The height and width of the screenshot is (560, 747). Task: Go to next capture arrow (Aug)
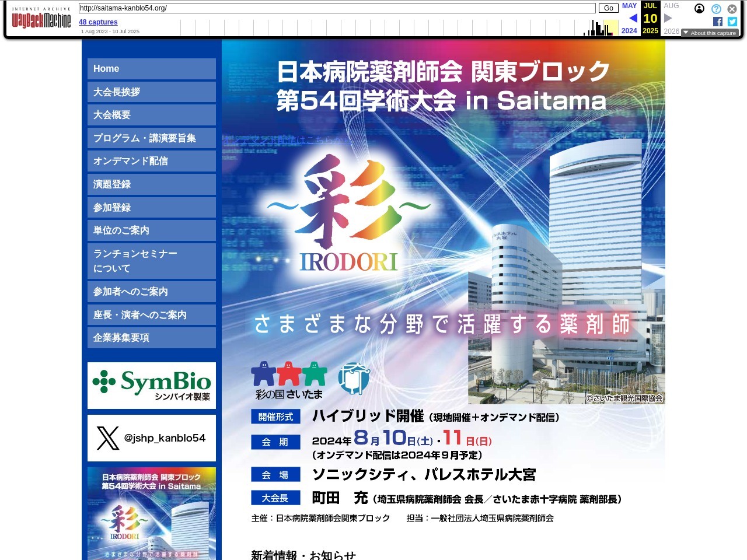(668, 18)
